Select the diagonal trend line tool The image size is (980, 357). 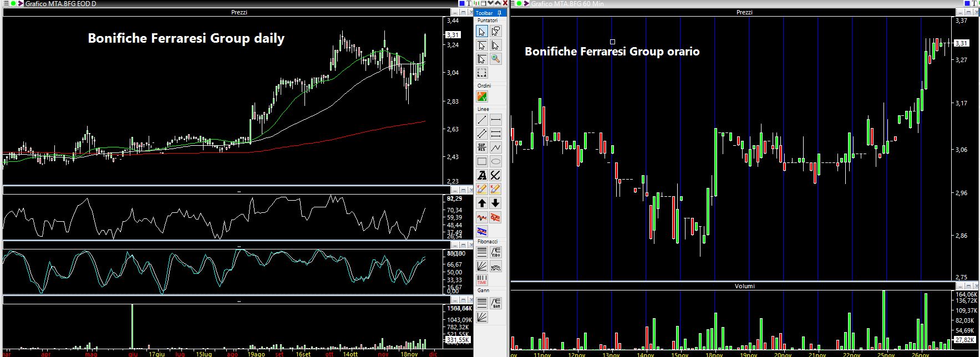click(481, 120)
